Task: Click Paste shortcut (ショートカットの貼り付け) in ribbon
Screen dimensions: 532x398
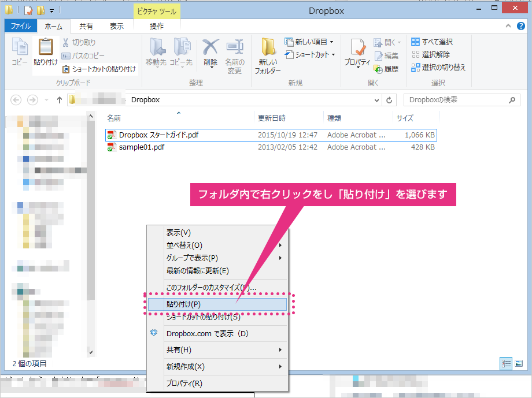Action: [x=99, y=69]
